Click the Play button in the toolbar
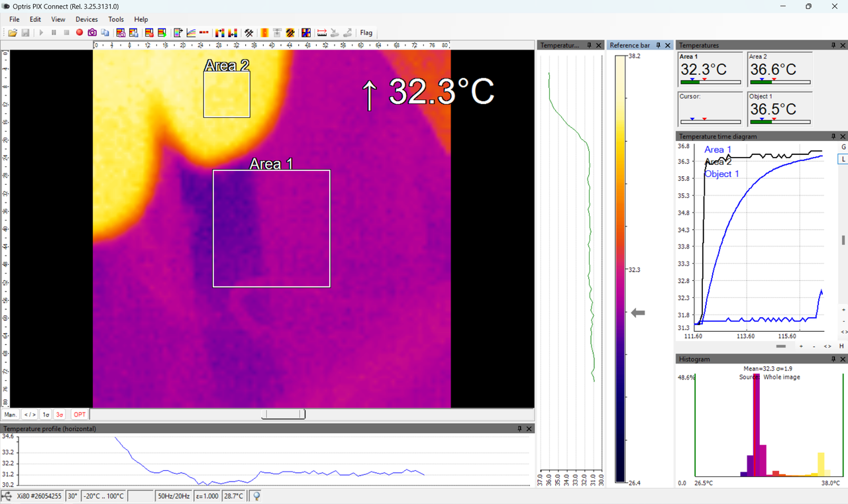 tap(41, 32)
